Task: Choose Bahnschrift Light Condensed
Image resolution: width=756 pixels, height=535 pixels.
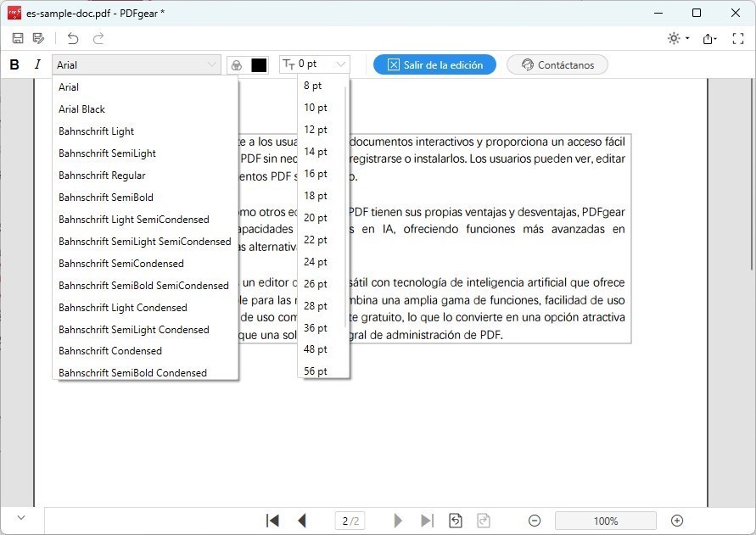Action: (x=145, y=308)
